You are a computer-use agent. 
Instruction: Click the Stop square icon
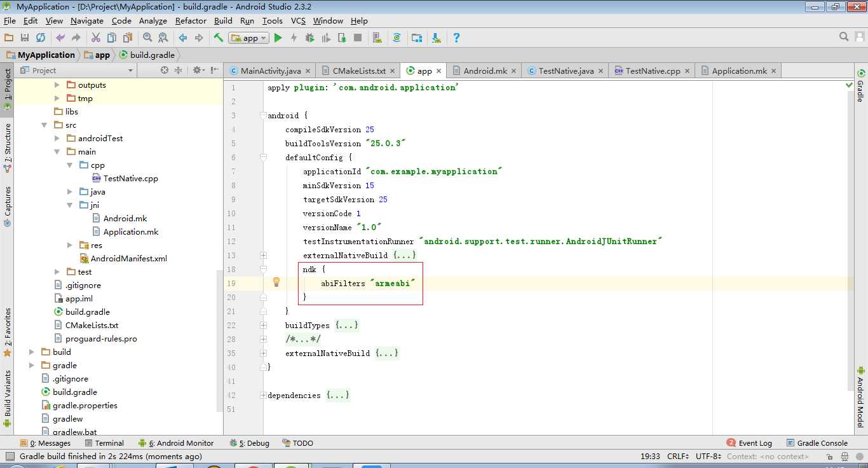click(x=358, y=38)
